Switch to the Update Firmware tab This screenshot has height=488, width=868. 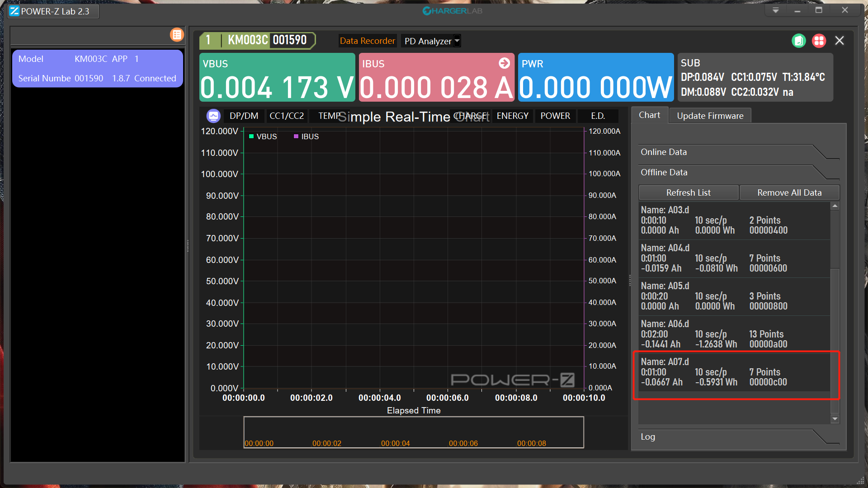[710, 116]
